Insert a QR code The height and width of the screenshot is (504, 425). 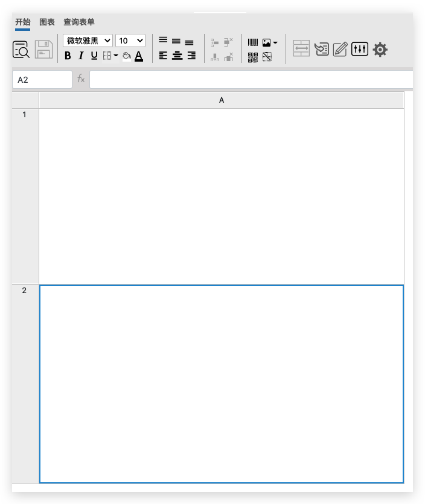(x=253, y=57)
